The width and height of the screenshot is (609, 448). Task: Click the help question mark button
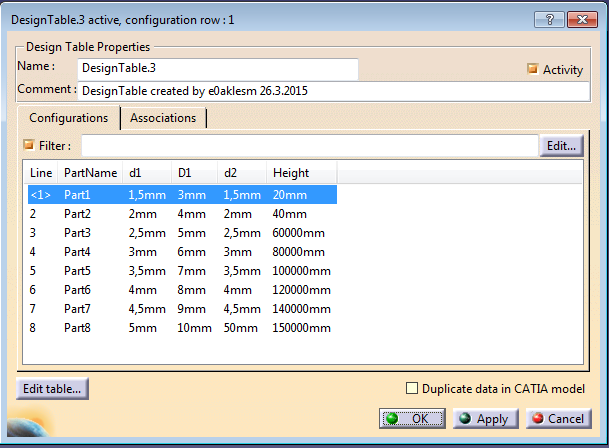pos(549,19)
